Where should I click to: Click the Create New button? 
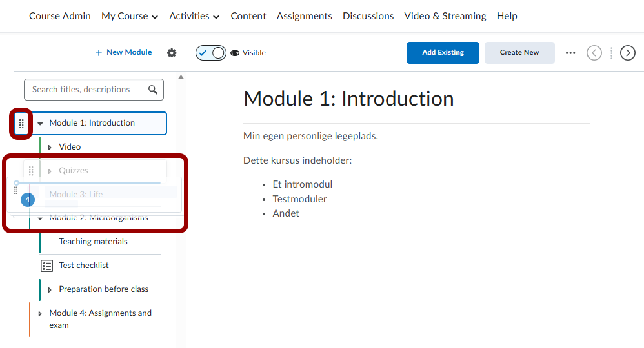519,53
